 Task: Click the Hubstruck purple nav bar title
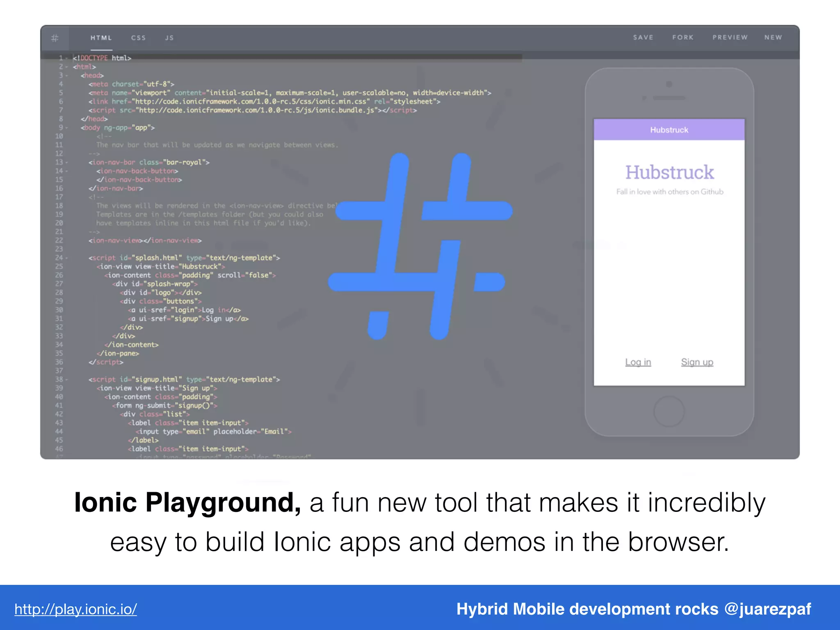point(669,130)
